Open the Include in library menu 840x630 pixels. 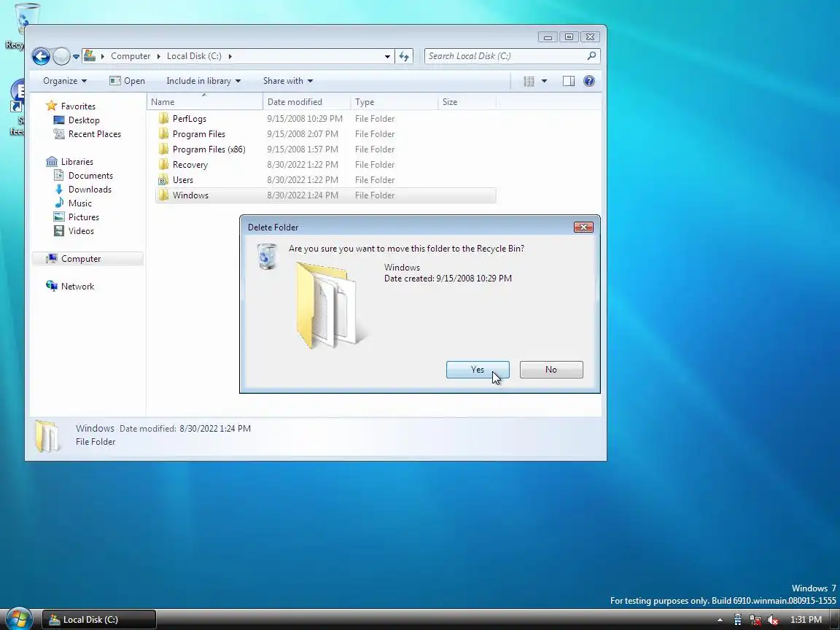pyautogui.click(x=203, y=81)
